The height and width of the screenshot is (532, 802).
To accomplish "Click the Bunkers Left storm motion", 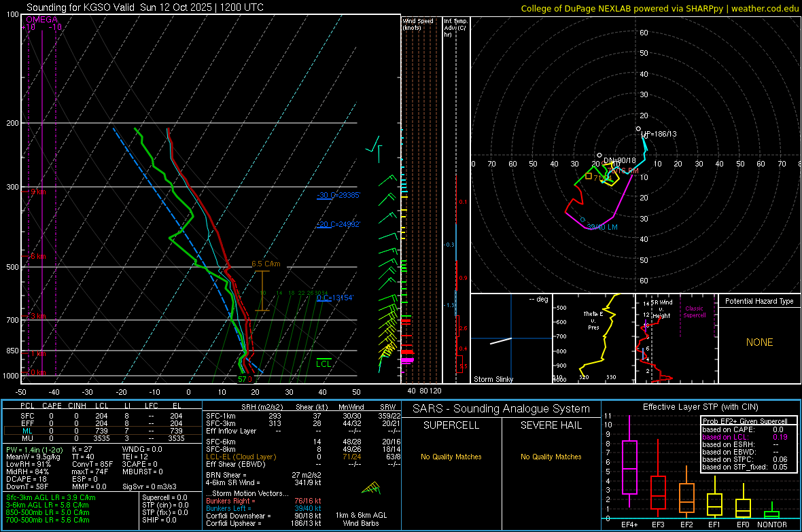I will point(264,508).
